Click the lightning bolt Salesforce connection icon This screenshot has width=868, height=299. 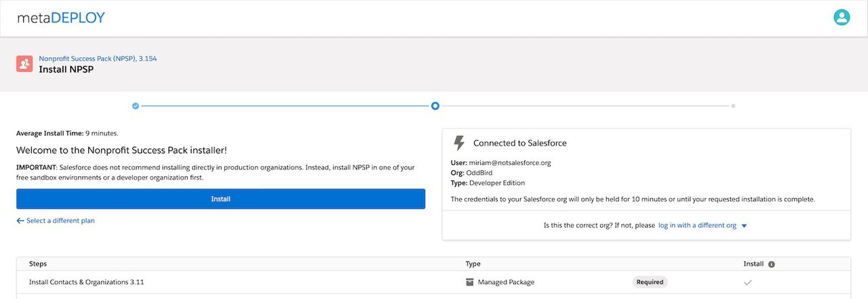click(x=459, y=143)
